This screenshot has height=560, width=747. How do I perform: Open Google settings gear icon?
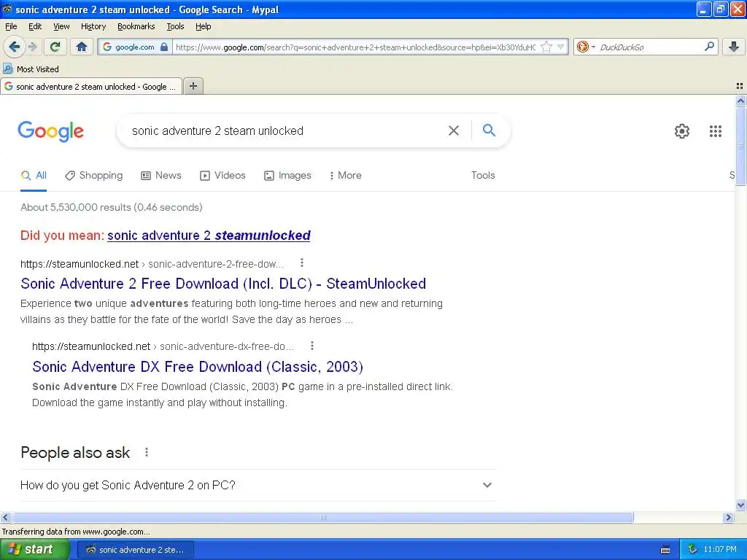(682, 131)
